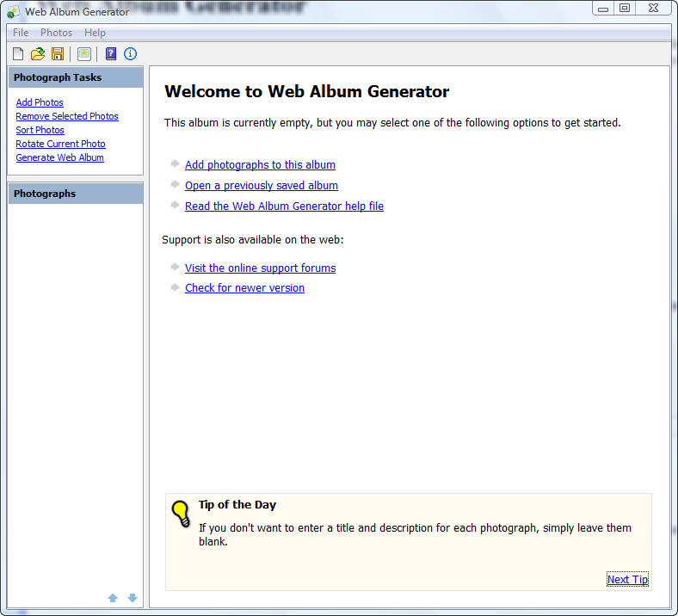678x616 pixels.
Task: Open the File menu
Action: [21, 33]
